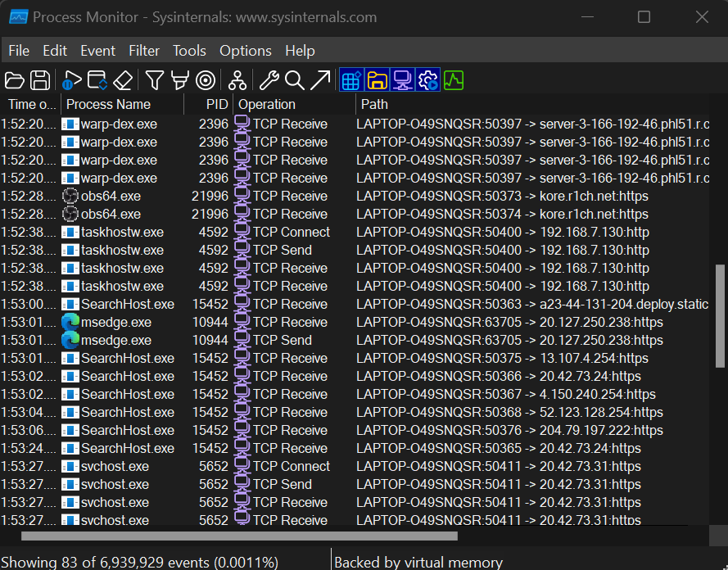Click the Save floppy disk icon
The width and height of the screenshot is (728, 570).
tap(39, 80)
